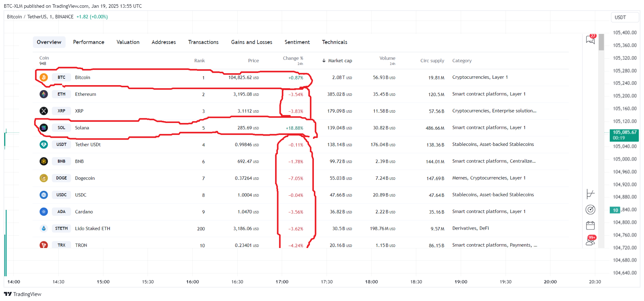
Task: Click the USDT currency button on price axis
Action: (x=625, y=17)
